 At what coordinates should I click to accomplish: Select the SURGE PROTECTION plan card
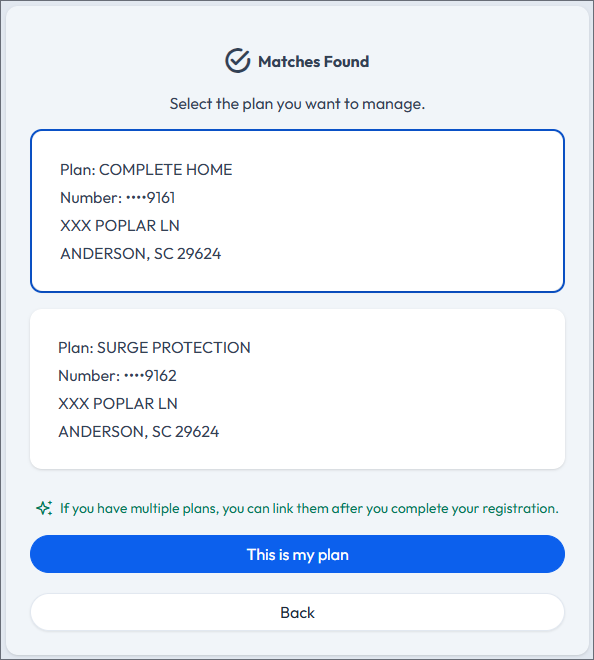(297, 389)
